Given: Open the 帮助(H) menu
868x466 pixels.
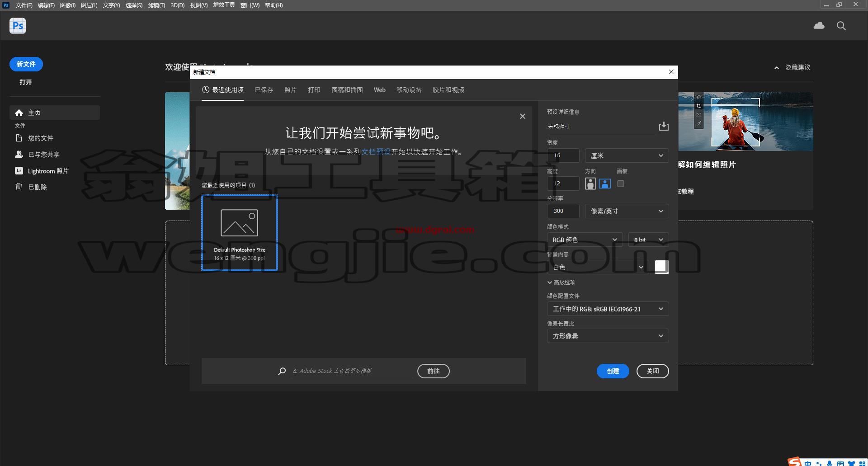Looking at the screenshot, I should [274, 5].
